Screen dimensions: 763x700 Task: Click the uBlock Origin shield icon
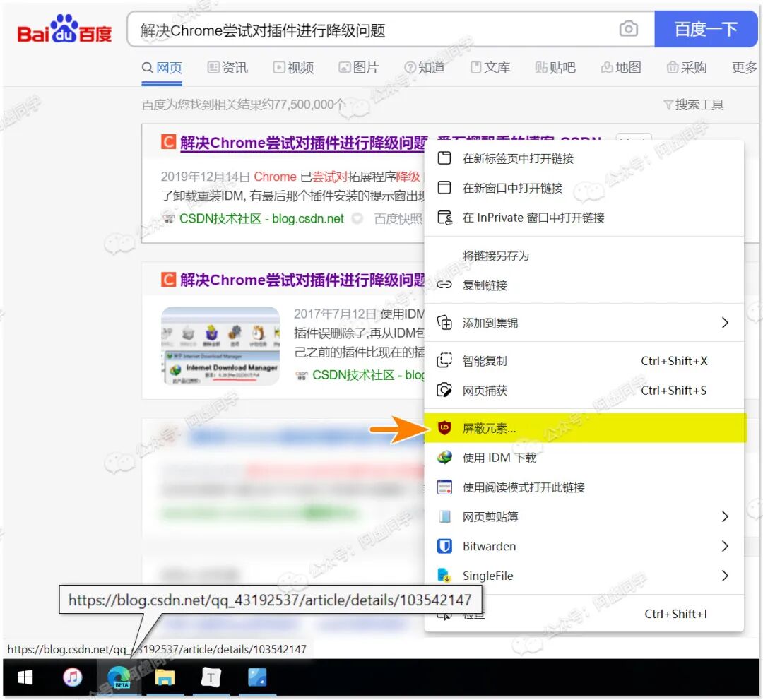[x=444, y=428]
